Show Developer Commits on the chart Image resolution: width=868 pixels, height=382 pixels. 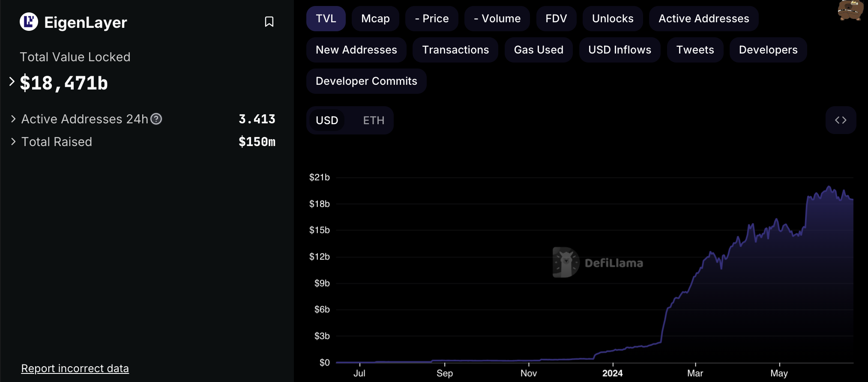366,81
